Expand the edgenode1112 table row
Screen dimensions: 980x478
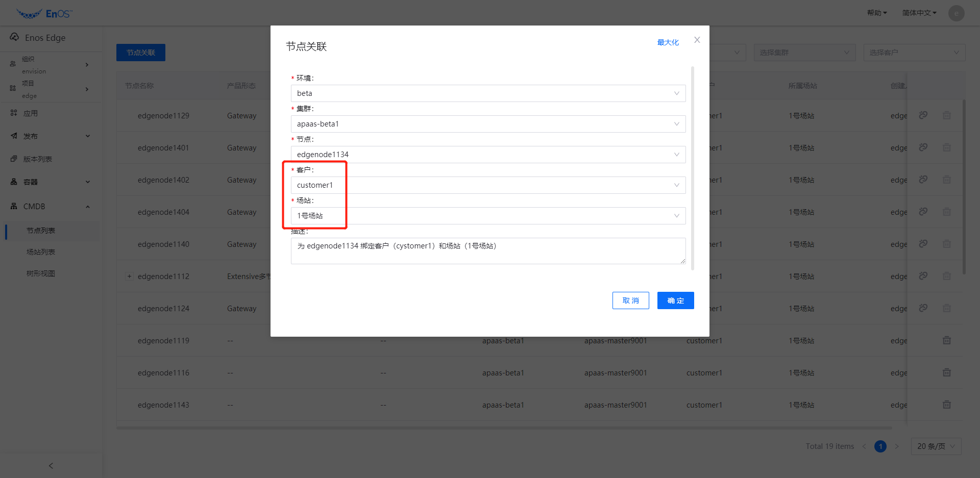(129, 276)
